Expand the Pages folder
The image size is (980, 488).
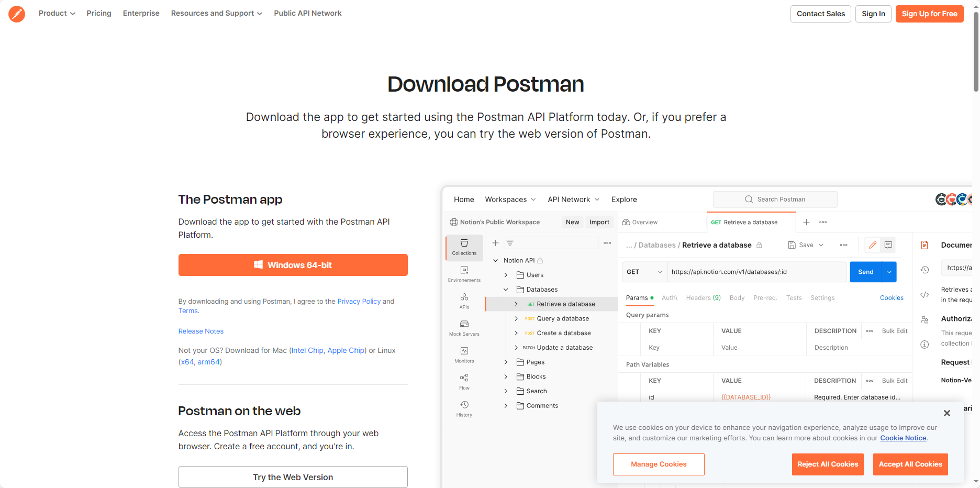(506, 362)
